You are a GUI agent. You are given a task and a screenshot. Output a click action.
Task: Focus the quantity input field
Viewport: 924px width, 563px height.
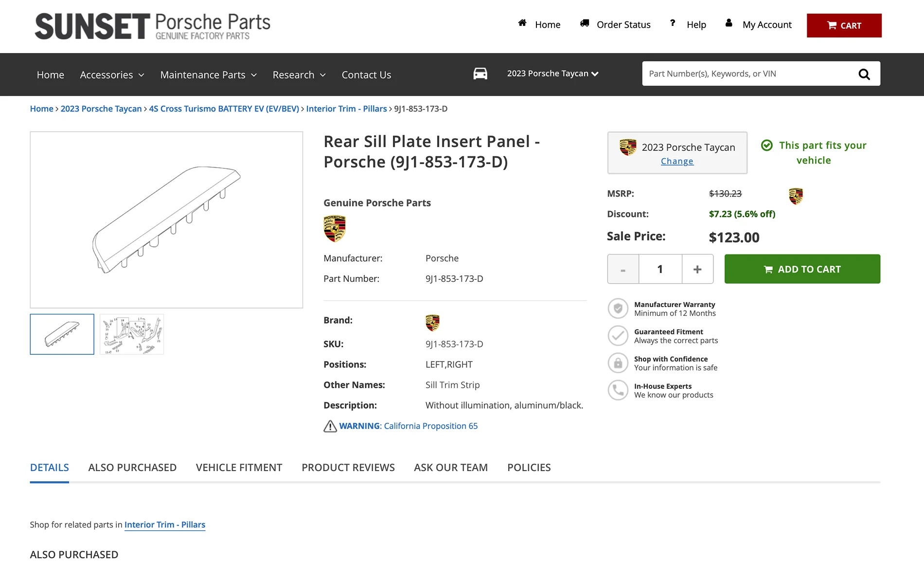660,269
